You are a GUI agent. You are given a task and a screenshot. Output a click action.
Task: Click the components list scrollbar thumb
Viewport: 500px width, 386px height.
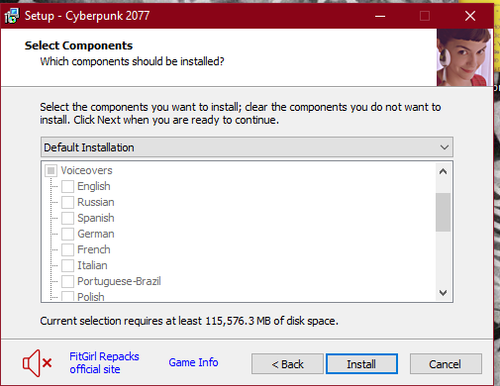443,212
